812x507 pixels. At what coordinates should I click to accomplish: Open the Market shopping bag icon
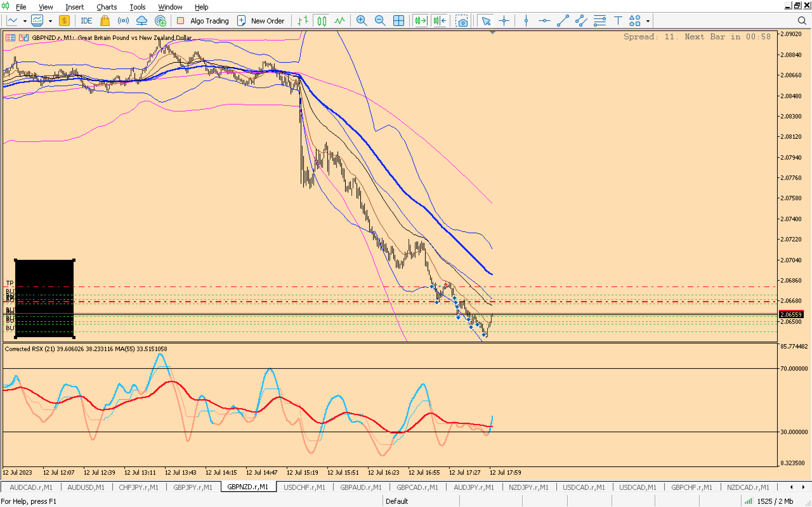[105, 21]
